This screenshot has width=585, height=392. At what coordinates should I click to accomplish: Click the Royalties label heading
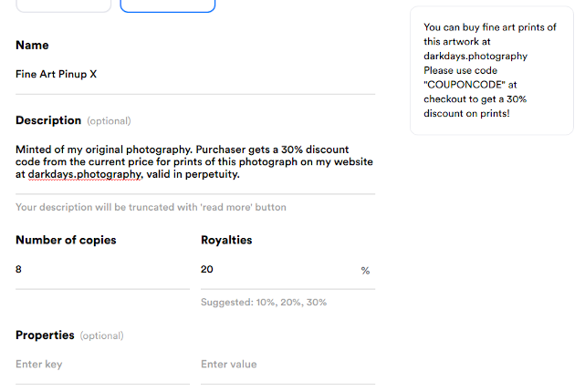(226, 241)
